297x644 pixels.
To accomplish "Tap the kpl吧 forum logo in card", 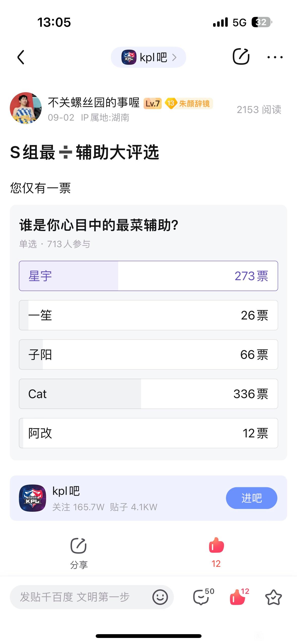I will [32, 498].
